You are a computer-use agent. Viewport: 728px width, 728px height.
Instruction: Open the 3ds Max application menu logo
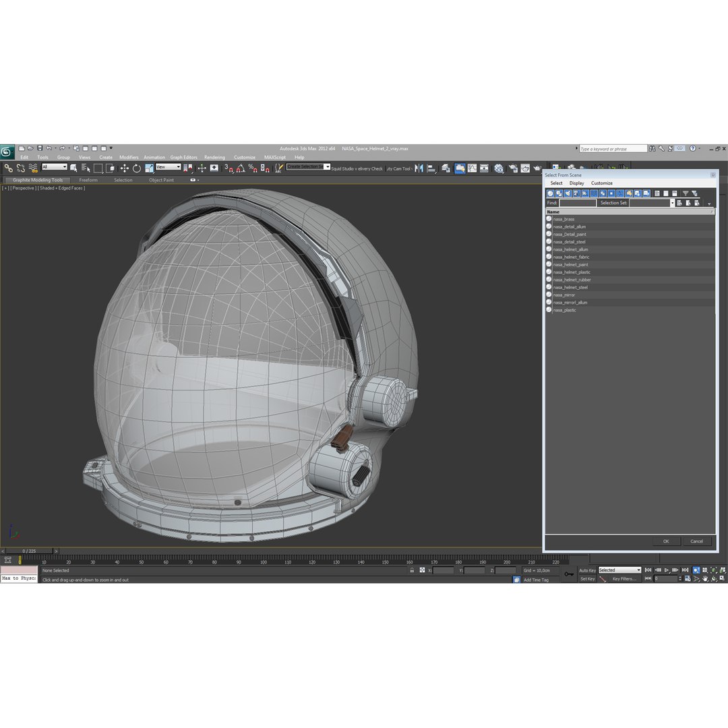point(7,152)
